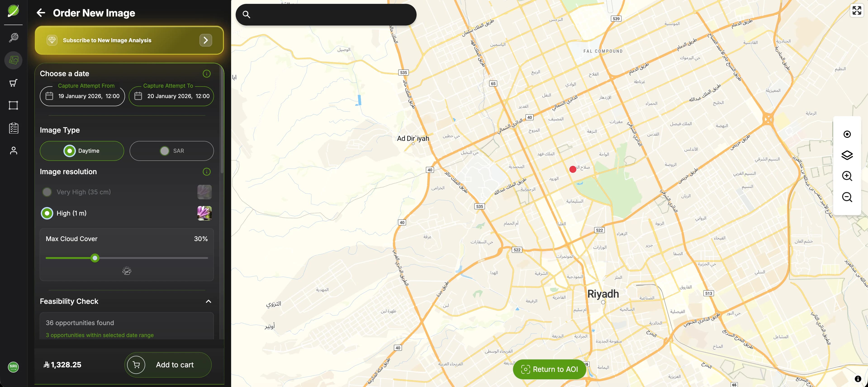
Task: Open Subscribe to New Image Analysis banner
Action: point(129,40)
